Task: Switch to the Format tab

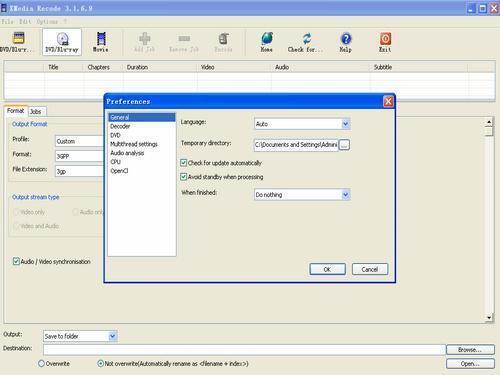Action: [x=15, y=111]
